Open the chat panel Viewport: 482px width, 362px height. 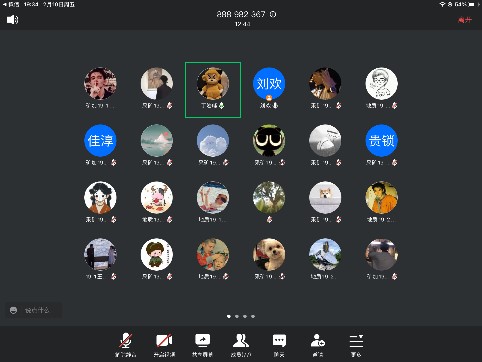pos(279,345)
